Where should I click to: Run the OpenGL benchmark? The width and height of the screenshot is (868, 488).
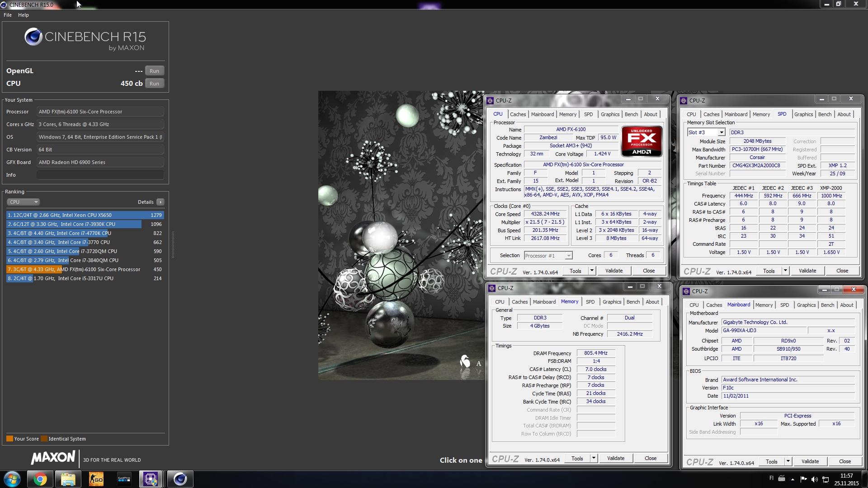[154, 71]
